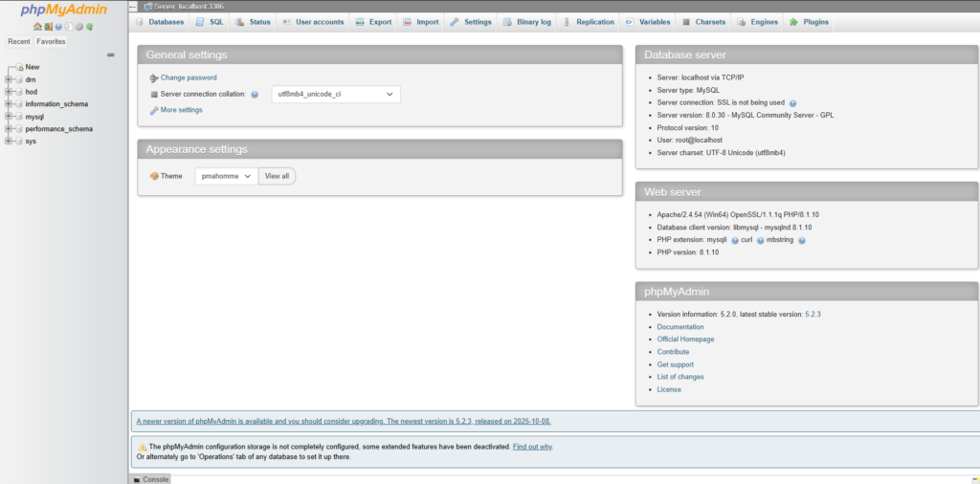Image resolution: width=980 pixels, height=484 pixels.
Task: Expand the information_schema database node
Action: [8, 103]
